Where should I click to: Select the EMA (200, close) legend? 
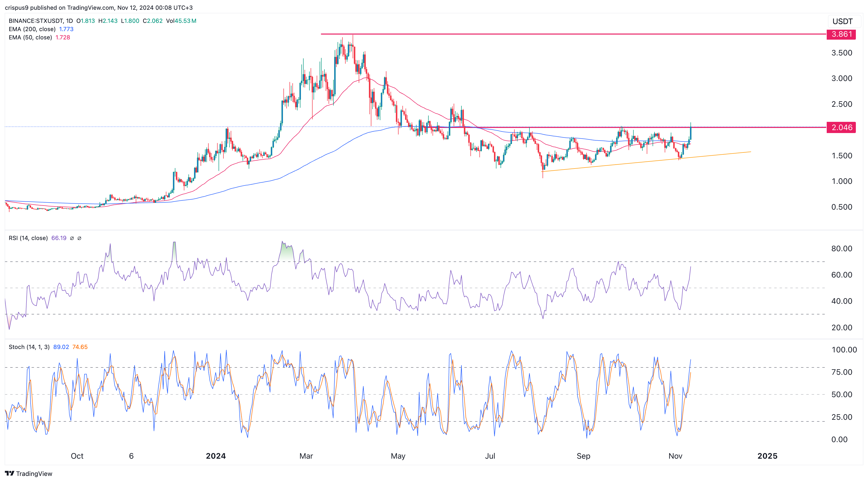(x=32, y=29)
